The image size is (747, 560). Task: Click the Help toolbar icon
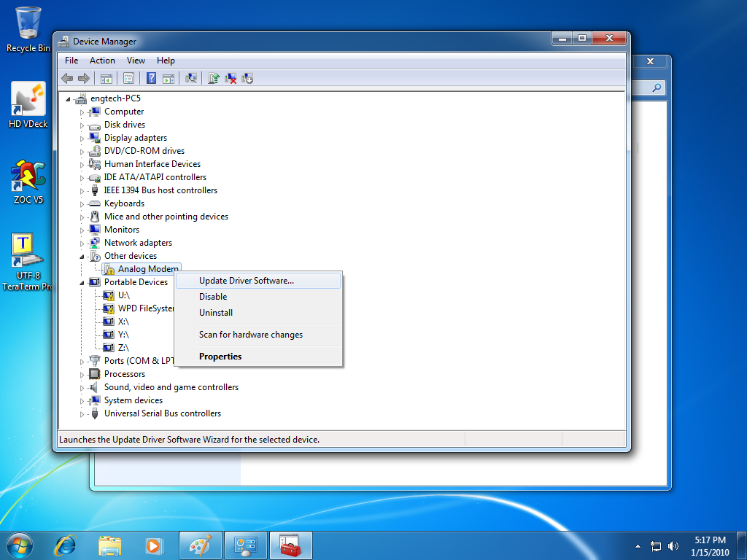[151, 78]
